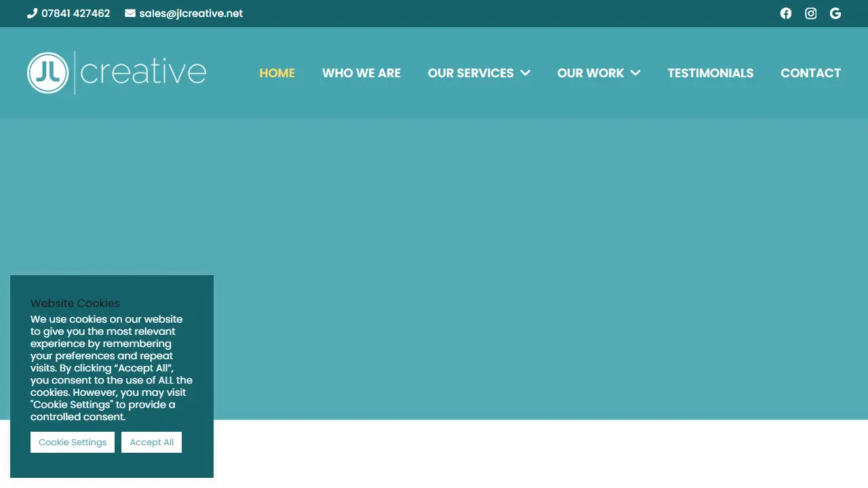Go to the HOME menu item

(277, 73)
